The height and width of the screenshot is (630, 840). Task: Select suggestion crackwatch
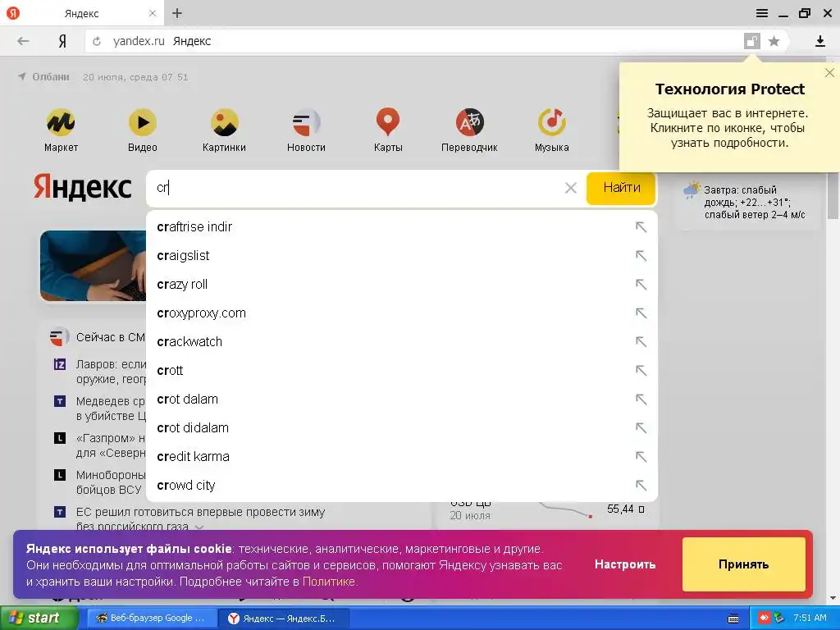[402, 342]
